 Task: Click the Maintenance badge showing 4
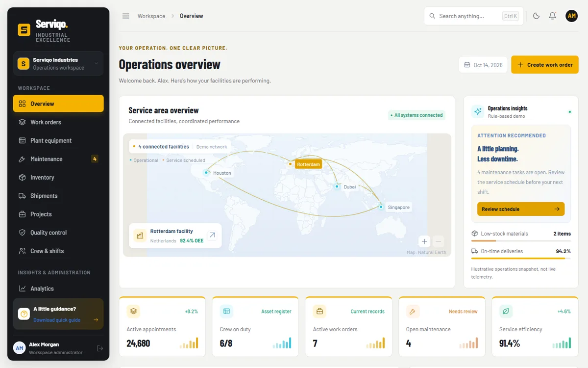pyautogui.click(x=95, y=159)
